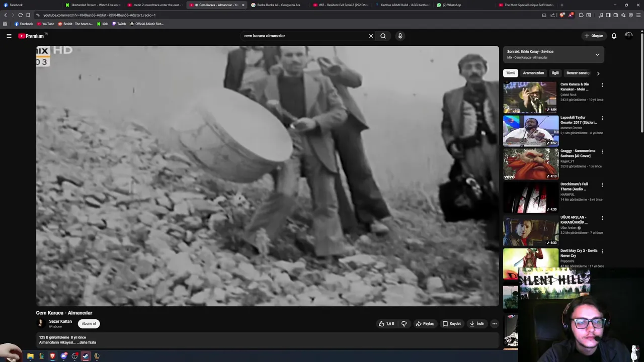Open YouTube notifications bell
This screenshot has height=362, width=644.
(x=614, y=36)
